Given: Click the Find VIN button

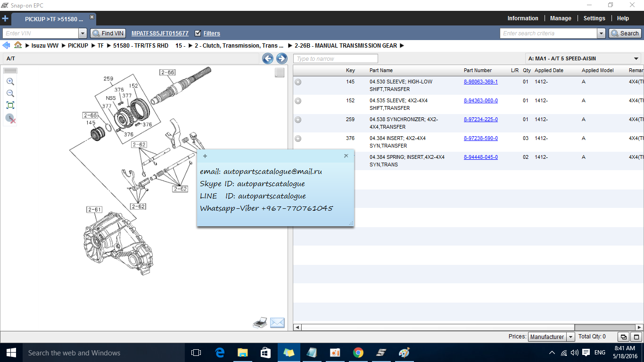Looking at the screenshot, I should pos(108,33).
